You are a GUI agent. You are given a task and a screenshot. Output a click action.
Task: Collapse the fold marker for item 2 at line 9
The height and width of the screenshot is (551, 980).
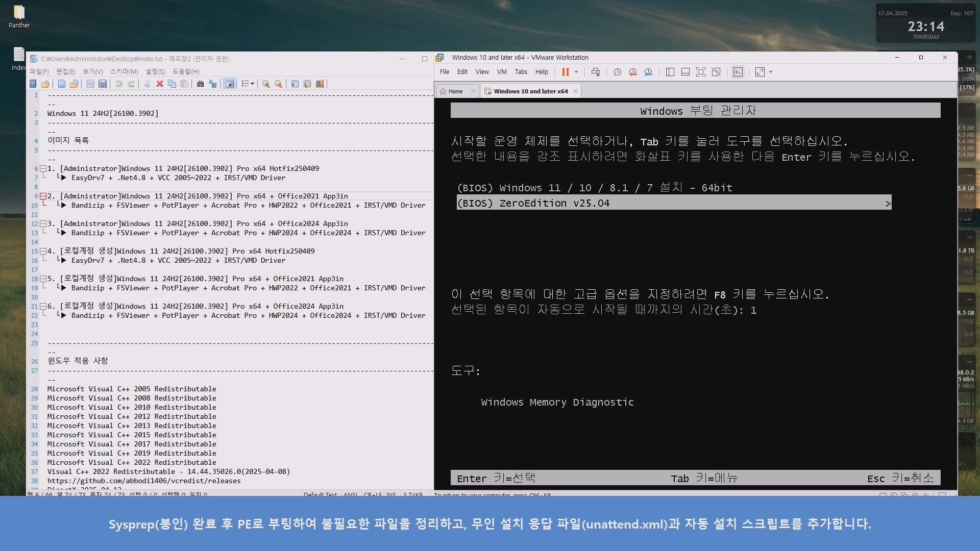pyautogui.click(x=43, y=196)
